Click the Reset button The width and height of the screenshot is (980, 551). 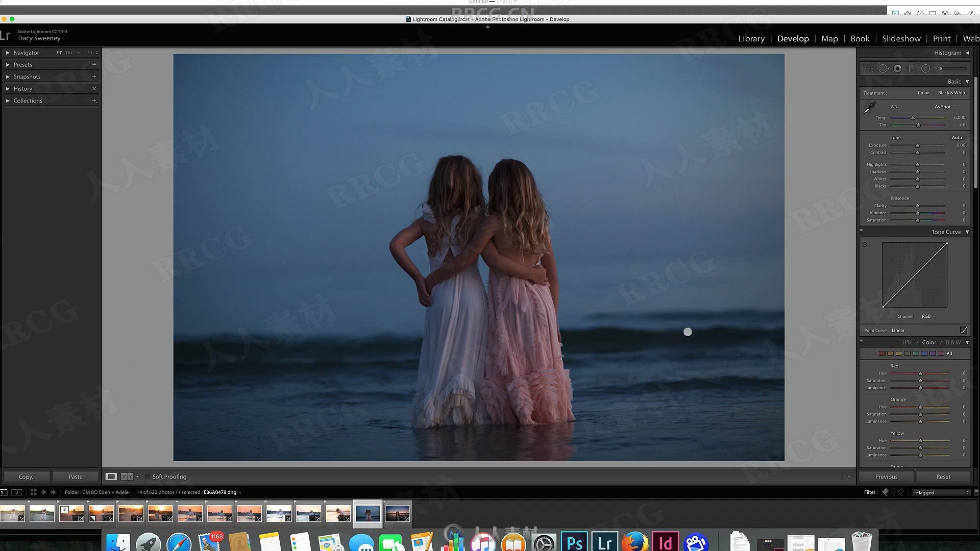pyautogui.click(x=943, y=477)
